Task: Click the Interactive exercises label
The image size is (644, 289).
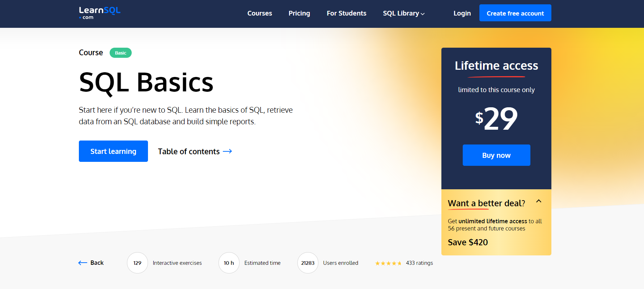Action: [177, 263]
